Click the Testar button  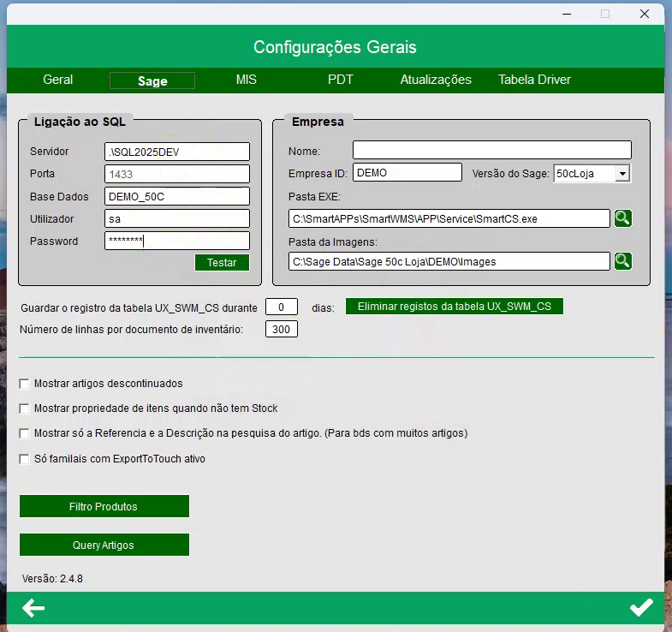coord(222,262)
